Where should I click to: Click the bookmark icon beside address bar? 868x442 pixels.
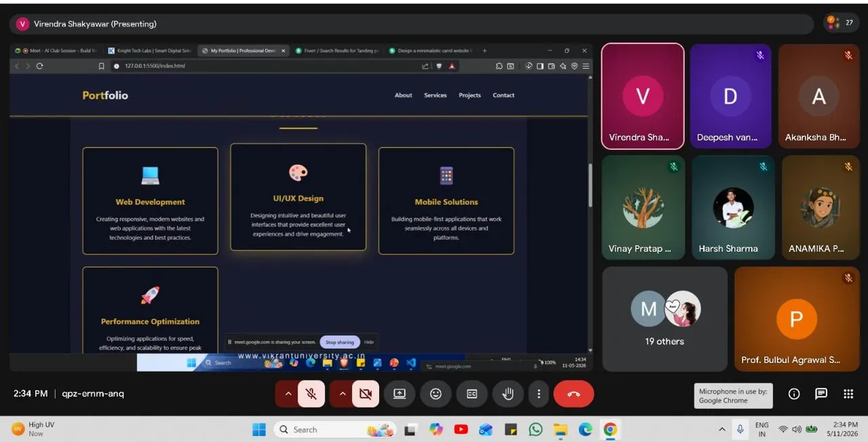pyautogui.click(x=101, y=66)
